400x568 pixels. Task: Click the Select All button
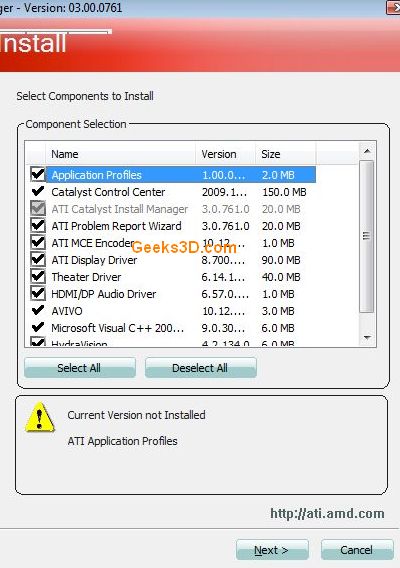80,368
